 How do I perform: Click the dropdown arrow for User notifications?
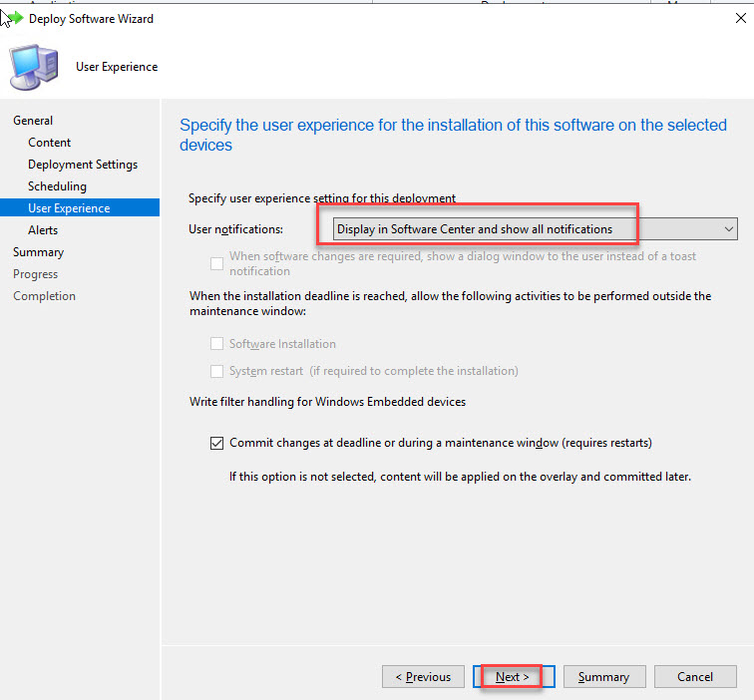tap(727, 229)
